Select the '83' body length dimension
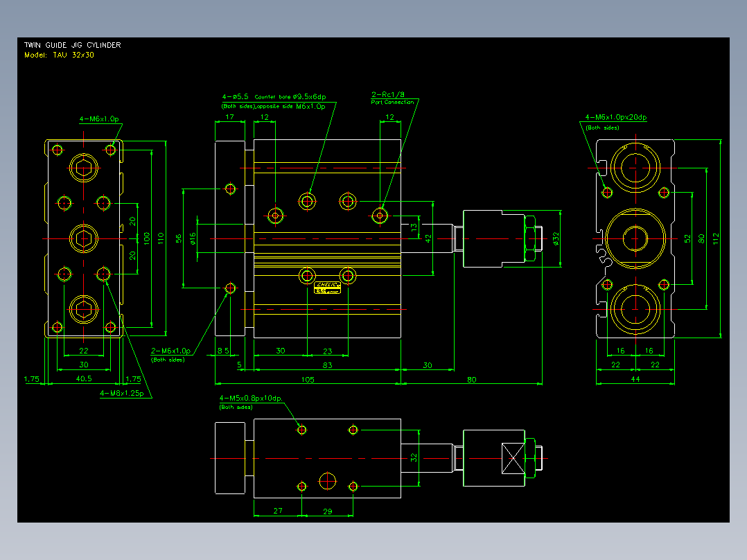 point(327,365)
